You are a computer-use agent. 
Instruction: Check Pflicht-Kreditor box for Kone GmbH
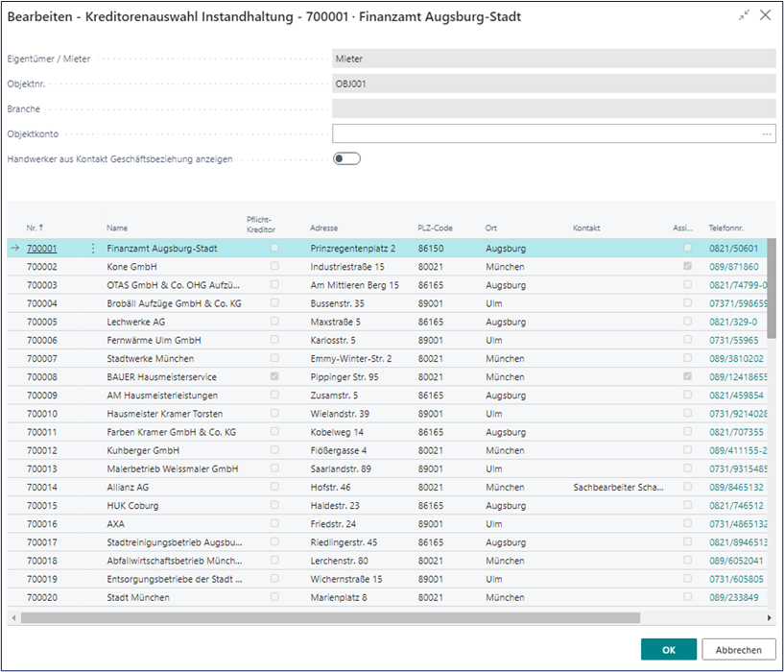[x=274, y=267]
